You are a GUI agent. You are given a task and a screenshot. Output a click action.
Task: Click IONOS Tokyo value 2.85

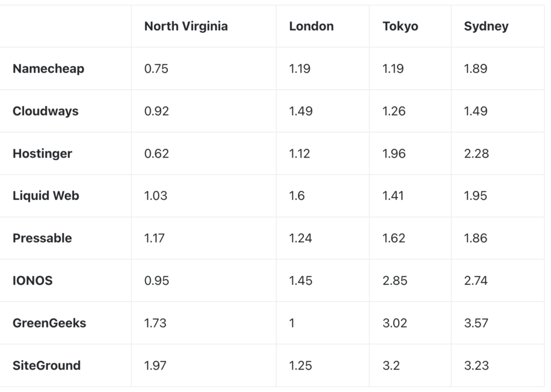pos(394,281)
